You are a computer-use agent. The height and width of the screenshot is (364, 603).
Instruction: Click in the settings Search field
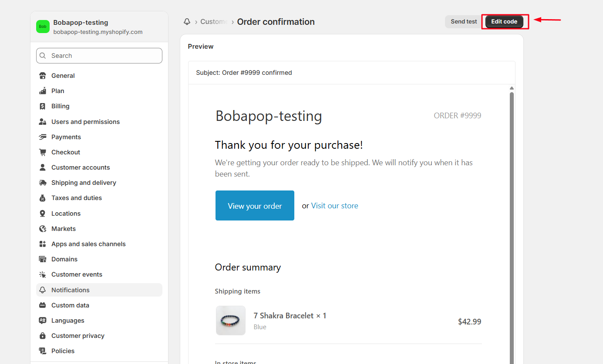[99, 56]
